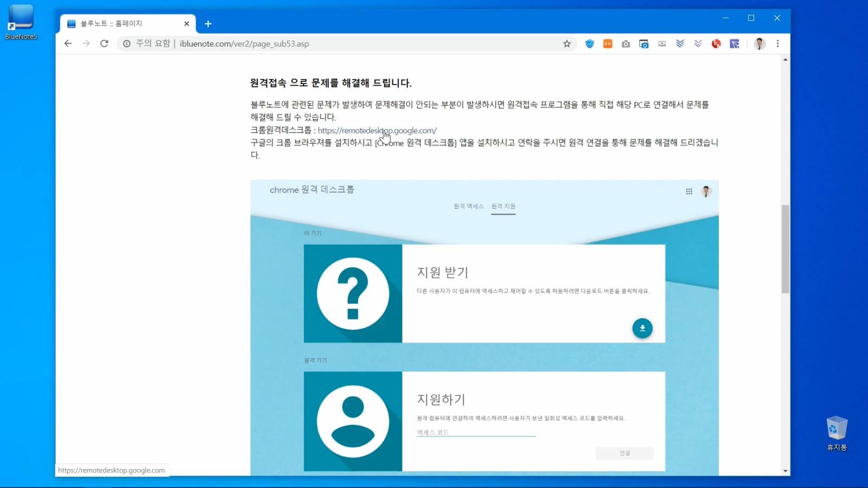Open the 휴지통 recycle bin icon
This screenshot has width=868, height=488.
click(837, 433)
